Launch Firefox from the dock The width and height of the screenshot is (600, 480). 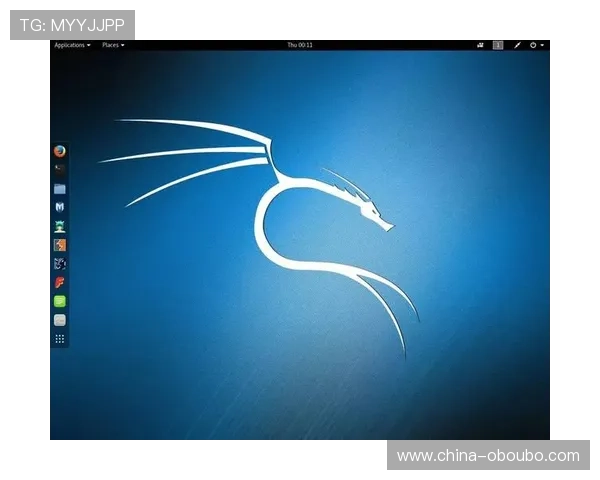(x=60, y=152)
